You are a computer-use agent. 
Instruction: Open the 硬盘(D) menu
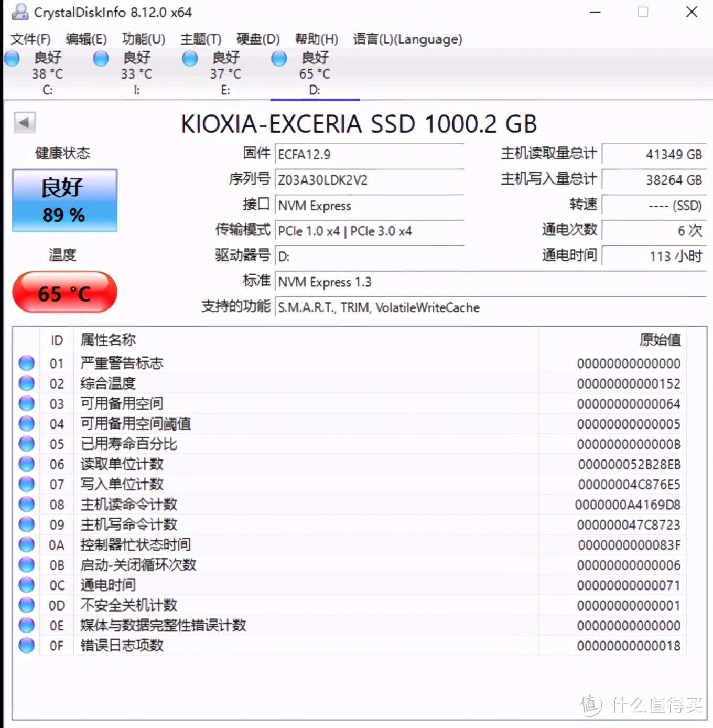(x=257, y=39)
